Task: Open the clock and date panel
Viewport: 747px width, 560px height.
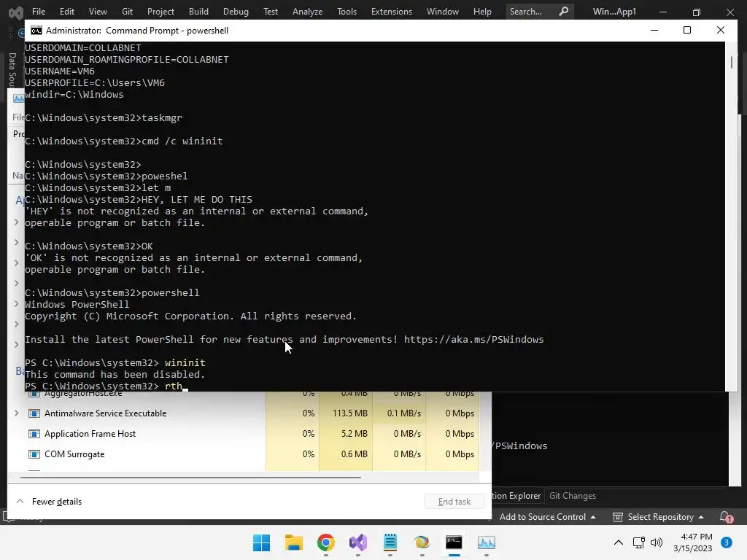Action: point(693,542)
